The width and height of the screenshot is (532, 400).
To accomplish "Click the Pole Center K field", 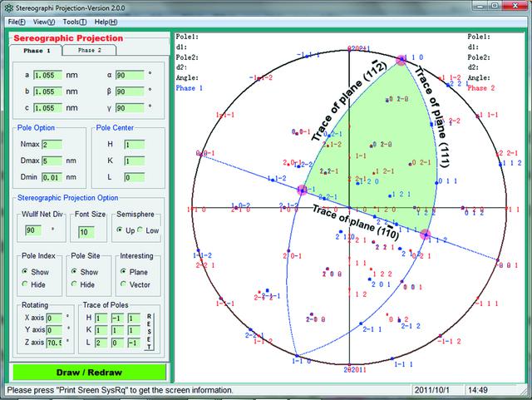I will pos(135,161).
